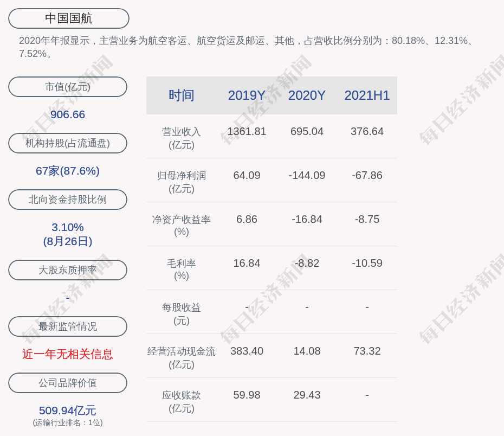Click revenue value 1361.81
This screenshot has height=436, width=504.
[247, 132]
